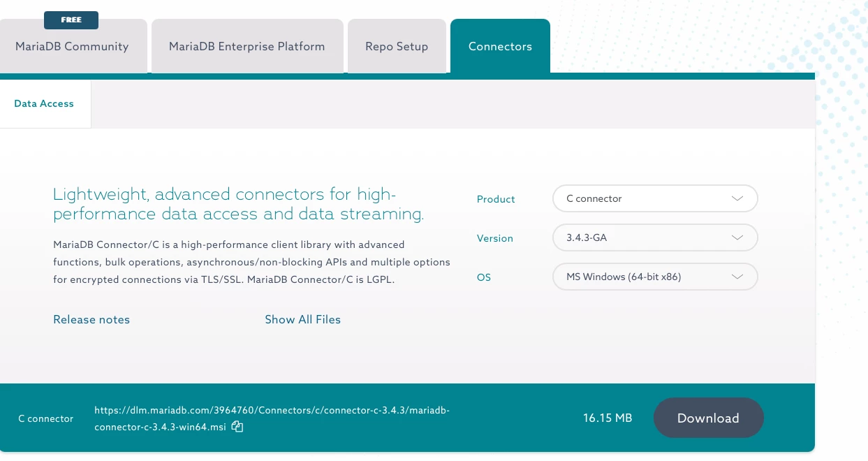Click the OS label
Image resolution: width=868 pixels, height=461 pixels.
pos(484,277)
